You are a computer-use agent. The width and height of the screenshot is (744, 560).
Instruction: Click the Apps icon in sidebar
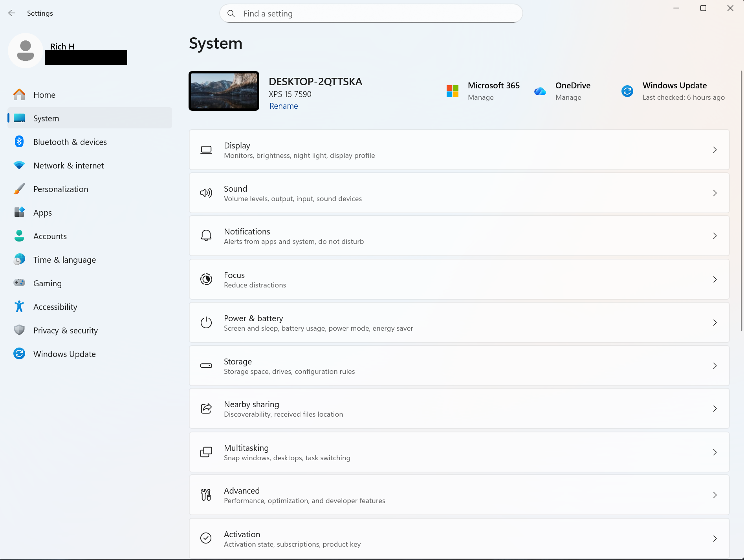19,212
